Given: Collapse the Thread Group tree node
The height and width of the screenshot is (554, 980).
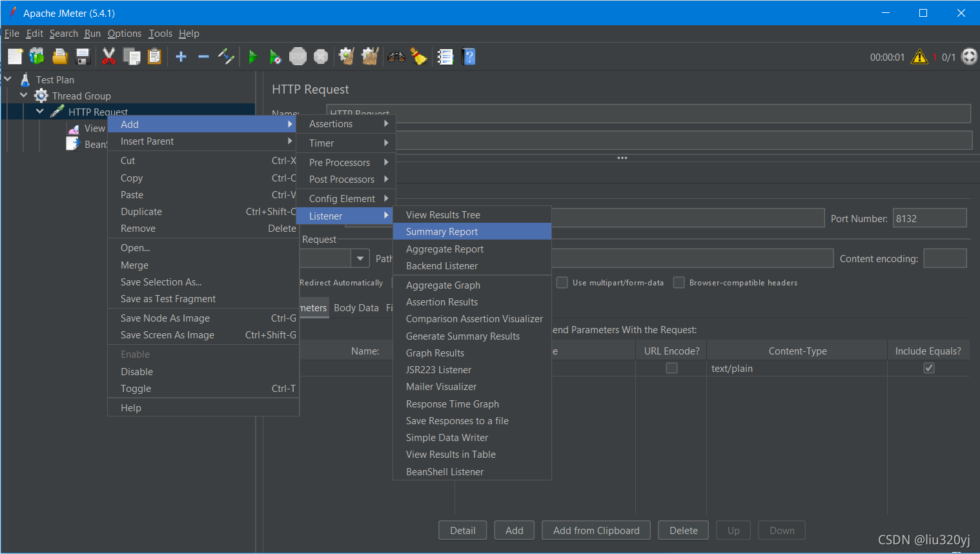Looking at the screenshot, I should click(x=24, y=96).
